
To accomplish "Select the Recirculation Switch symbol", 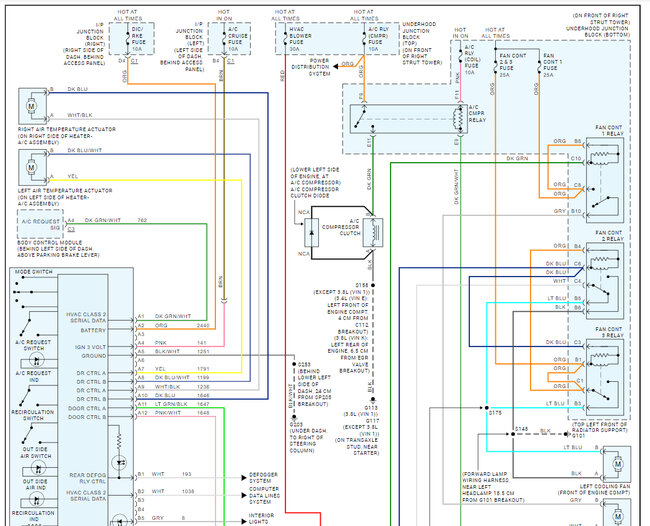I will pyautogui.click(x=29, y=398).
